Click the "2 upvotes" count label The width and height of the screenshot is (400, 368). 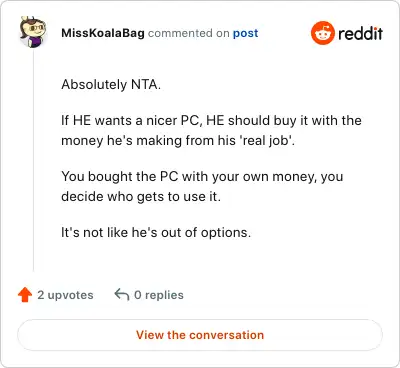(65, 295)
